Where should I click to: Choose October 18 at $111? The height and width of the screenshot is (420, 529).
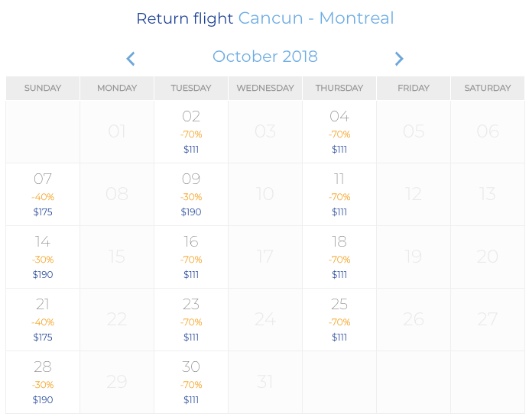tap(339, 257)
